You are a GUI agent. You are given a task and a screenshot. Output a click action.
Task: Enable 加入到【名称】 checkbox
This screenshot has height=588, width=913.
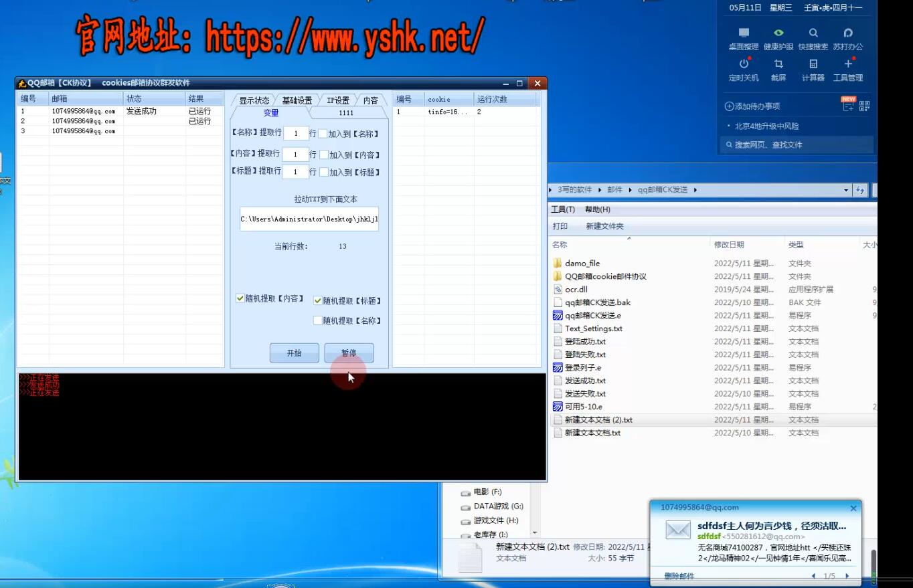click(323, 133)
